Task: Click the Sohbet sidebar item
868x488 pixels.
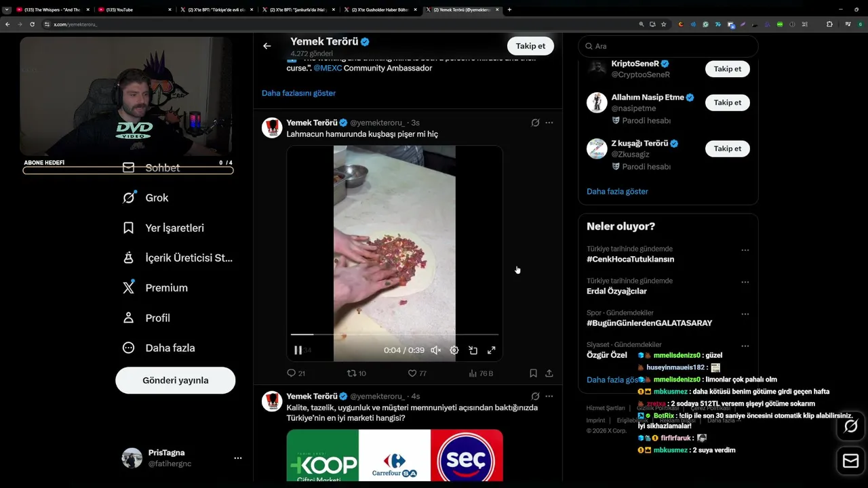Action: pos(151,167)
